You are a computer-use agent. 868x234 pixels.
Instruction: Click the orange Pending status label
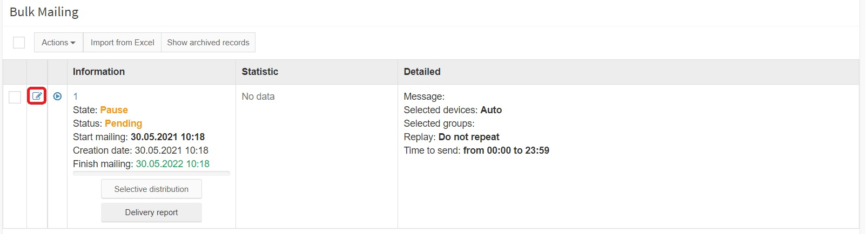pos(123,123)
